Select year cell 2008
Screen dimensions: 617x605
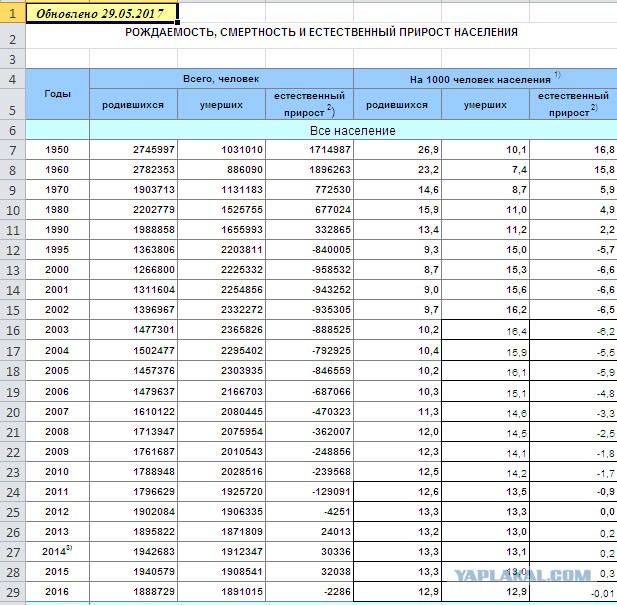(x=57, y=432)
